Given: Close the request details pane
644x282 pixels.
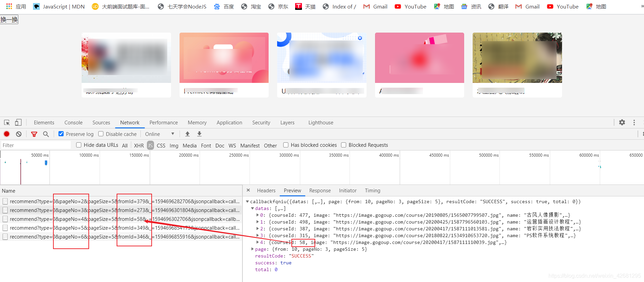Looking at the screenshot, I should point(248,190).
